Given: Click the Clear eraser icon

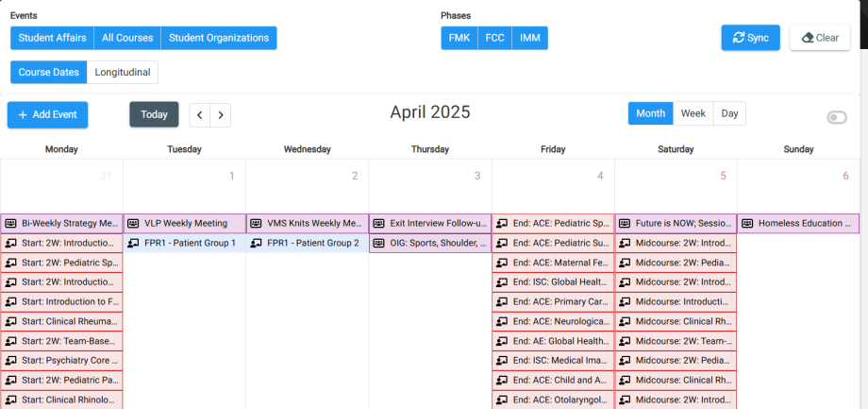Looking at the screenshot, I should (x=808, y=38).
